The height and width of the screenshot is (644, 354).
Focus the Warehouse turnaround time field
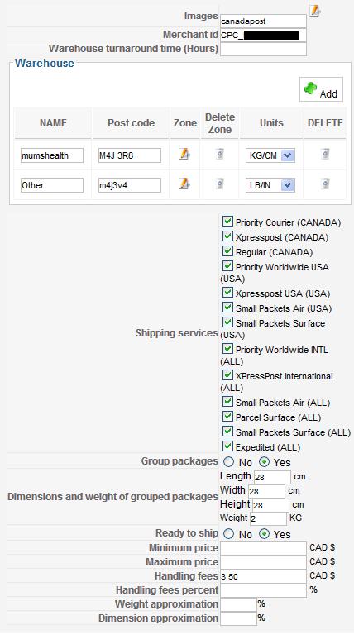click(x=263, y=49)
